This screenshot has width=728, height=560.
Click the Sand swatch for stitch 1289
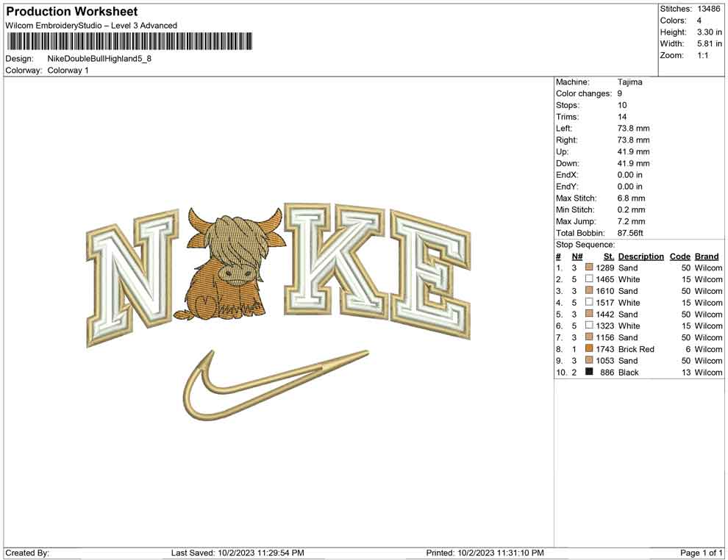589,268
